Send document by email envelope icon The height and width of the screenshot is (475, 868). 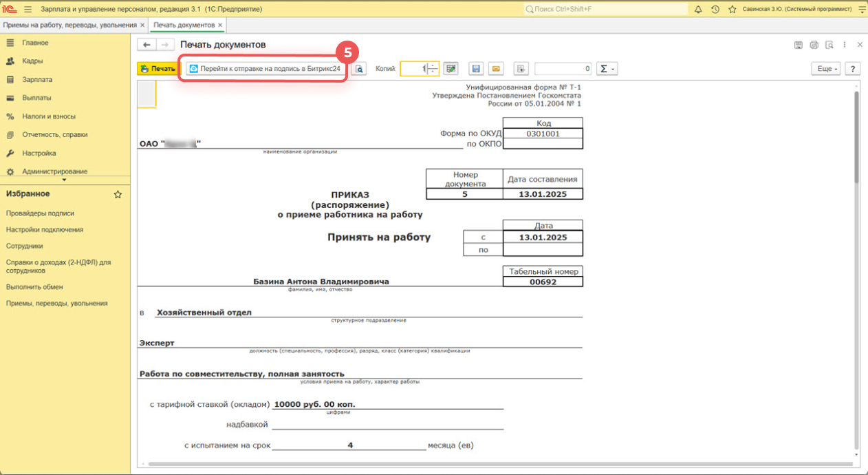[x=495, y=69]
